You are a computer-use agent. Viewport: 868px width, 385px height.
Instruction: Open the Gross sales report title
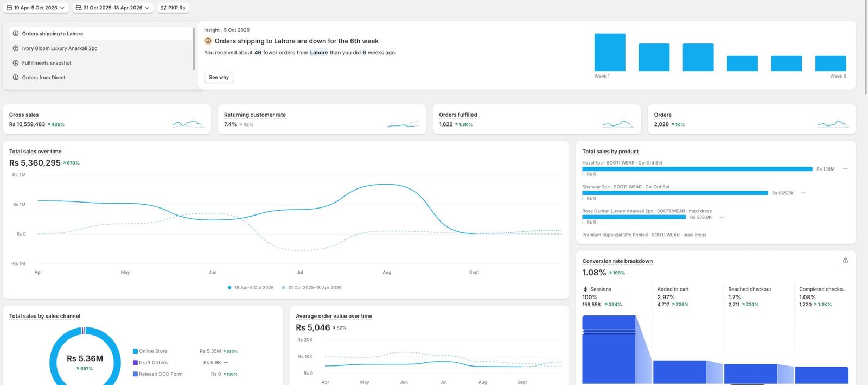tap(24, 115)
